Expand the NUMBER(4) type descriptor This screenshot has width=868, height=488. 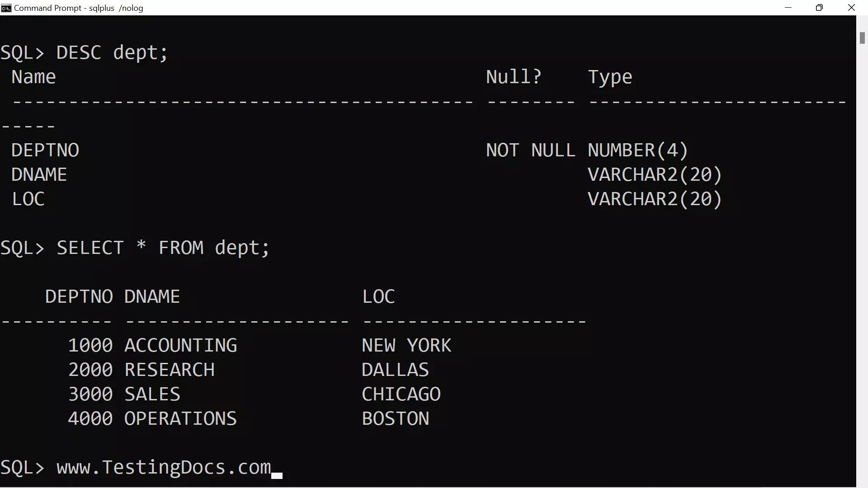[x=637, y=150]
